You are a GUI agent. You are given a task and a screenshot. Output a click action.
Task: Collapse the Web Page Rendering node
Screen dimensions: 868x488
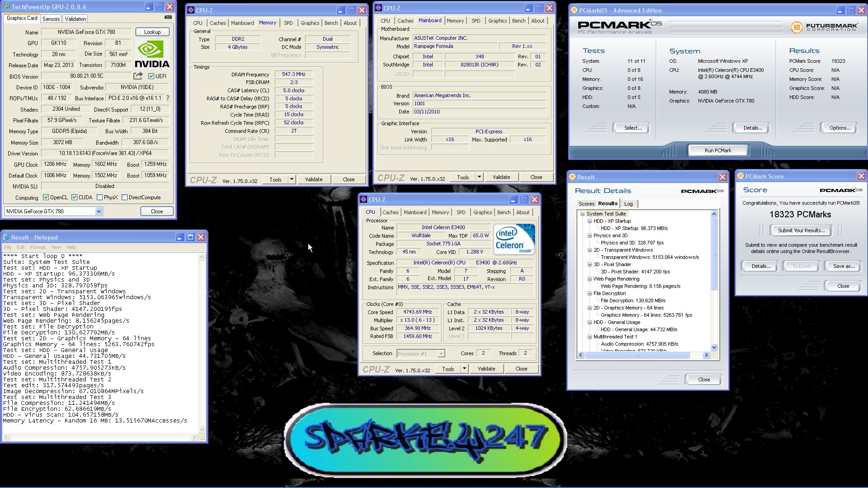point(590,279)
